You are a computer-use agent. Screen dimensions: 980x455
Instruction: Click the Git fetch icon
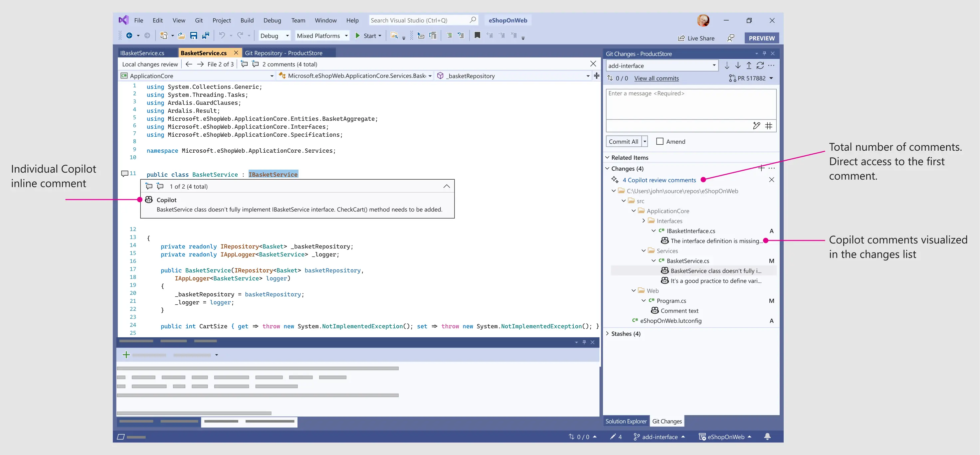[x=727, y=66]
